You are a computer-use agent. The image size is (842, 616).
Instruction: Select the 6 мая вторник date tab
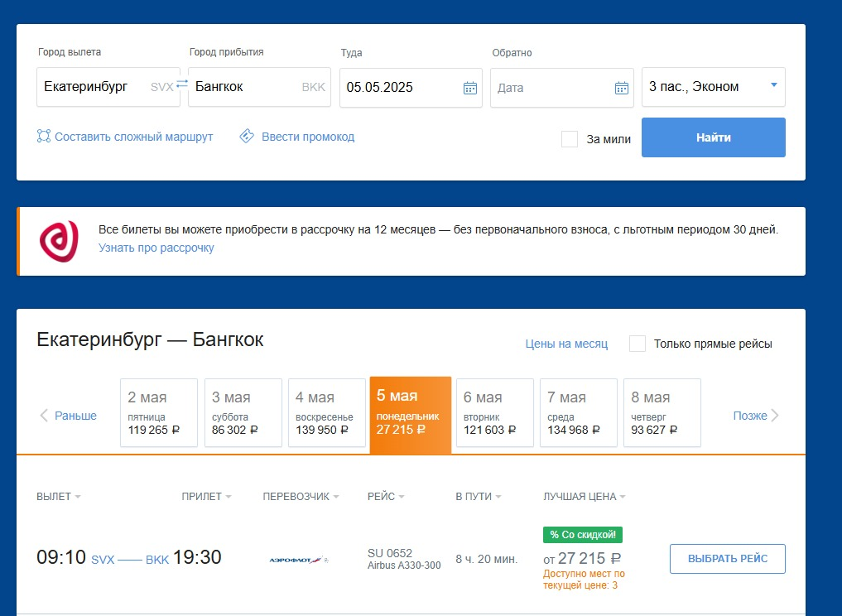495,412
